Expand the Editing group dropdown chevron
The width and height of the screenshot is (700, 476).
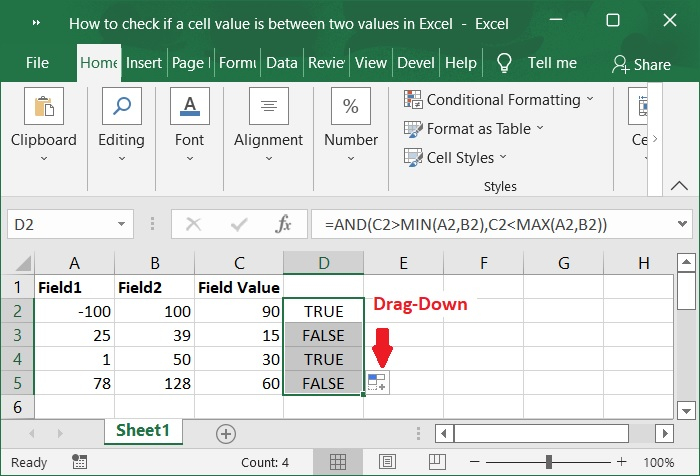122,159
